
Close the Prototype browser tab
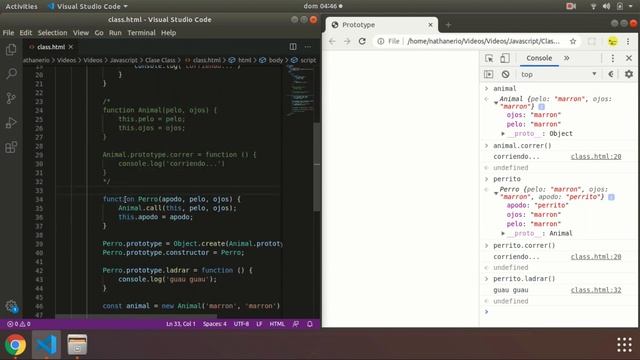(x=430, y=25)
